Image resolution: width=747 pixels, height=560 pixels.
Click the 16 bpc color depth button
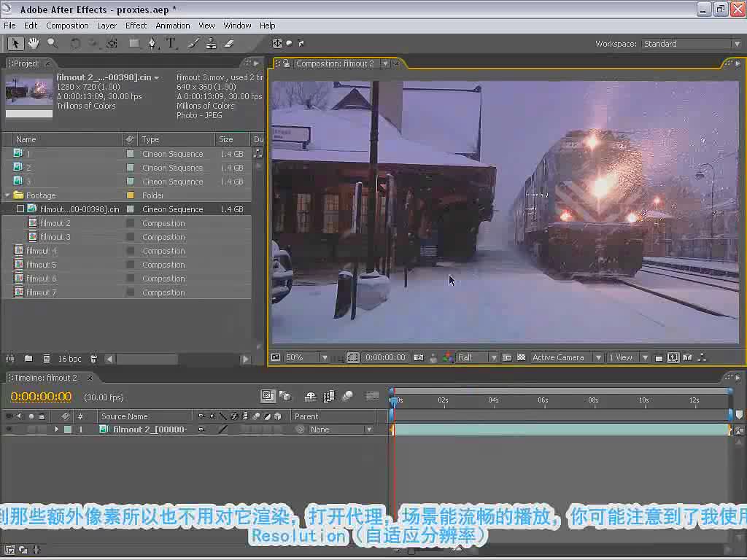69,359
